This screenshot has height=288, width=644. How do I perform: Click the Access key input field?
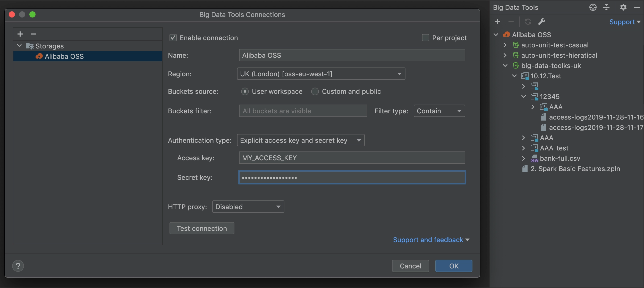click(352, 158)
